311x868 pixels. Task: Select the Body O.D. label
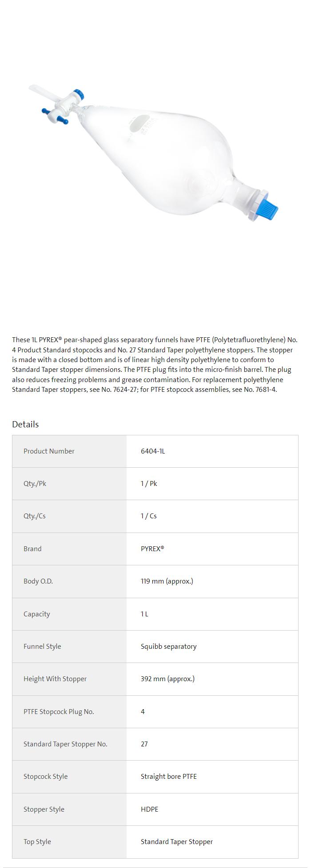click(38, 581)
